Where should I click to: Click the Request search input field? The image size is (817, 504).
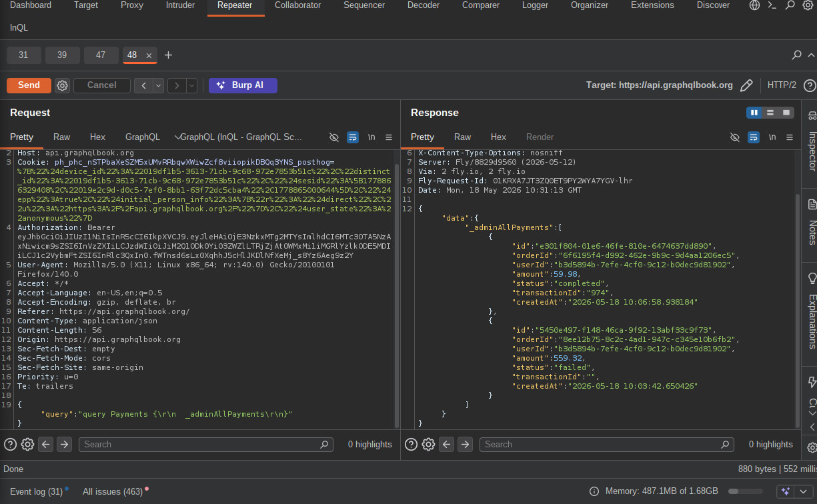[x=205, y=445]
